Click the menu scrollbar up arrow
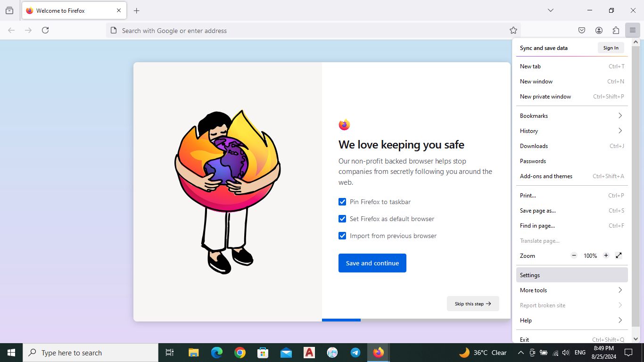The height and width of the screenshot is (362, 644). point(636,43)
